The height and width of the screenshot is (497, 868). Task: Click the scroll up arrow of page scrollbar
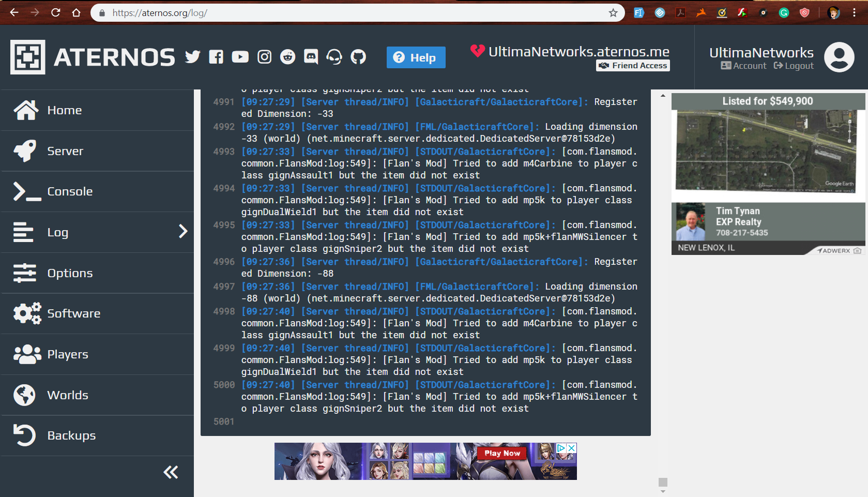(x=663, y=96)
